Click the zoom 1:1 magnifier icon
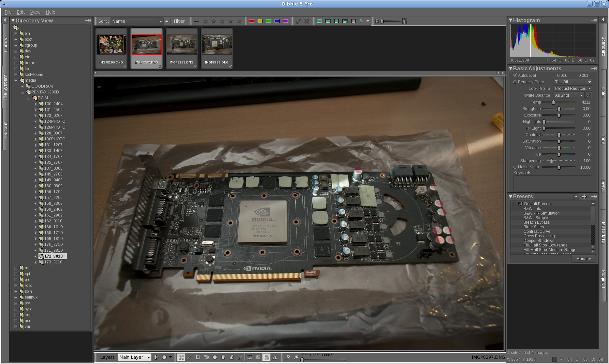609x364 pixels. [288, 357]
